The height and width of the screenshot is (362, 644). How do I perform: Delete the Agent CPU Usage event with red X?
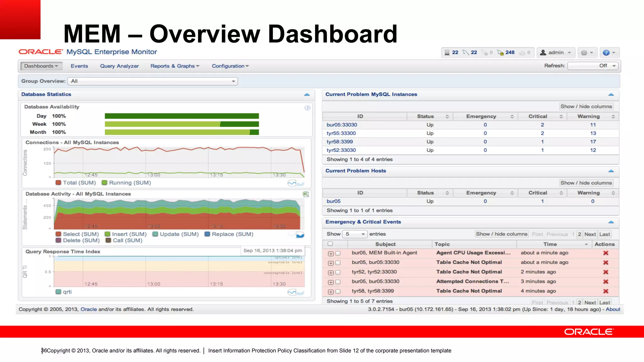pos(606,253)
